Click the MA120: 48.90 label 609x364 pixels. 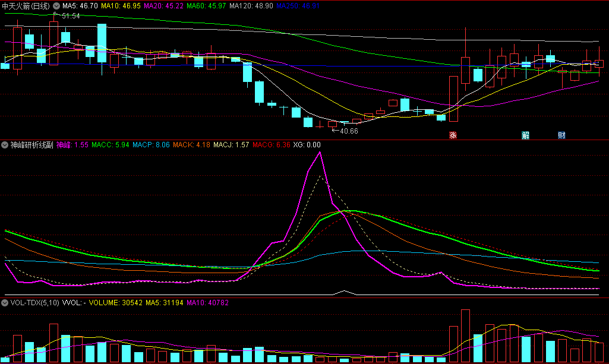coord(251,6)
